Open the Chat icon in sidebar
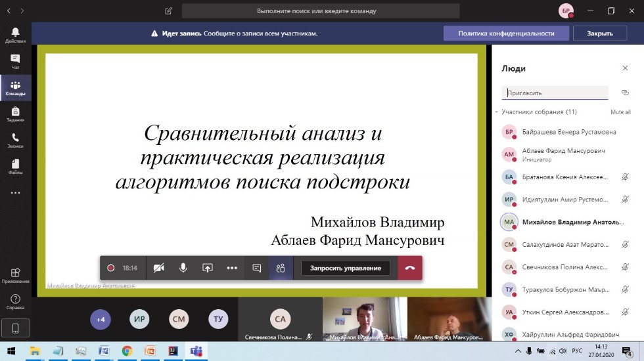644x361 pixels. pyautogui.click(x=15, y=61)
